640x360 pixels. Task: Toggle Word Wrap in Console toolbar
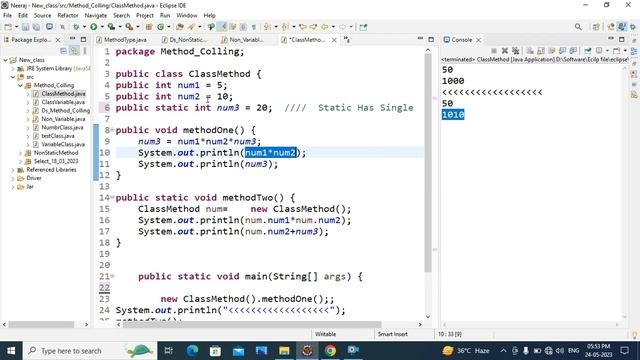[x=552, y=51]
